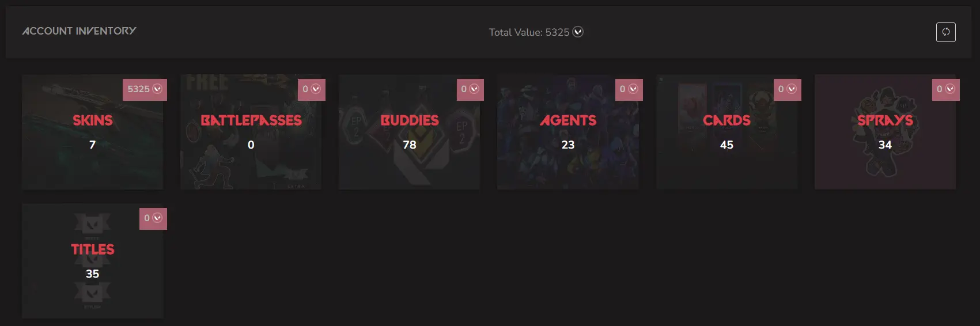Click the Buddies value badge icon
980x326 pixels.
[474, 89]
